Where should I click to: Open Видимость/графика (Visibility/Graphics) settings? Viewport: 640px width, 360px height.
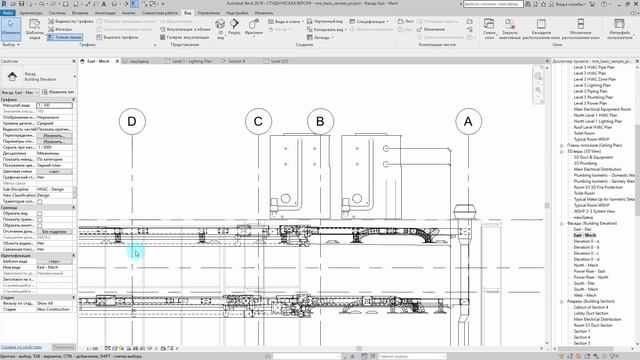[x=71, y=21]
